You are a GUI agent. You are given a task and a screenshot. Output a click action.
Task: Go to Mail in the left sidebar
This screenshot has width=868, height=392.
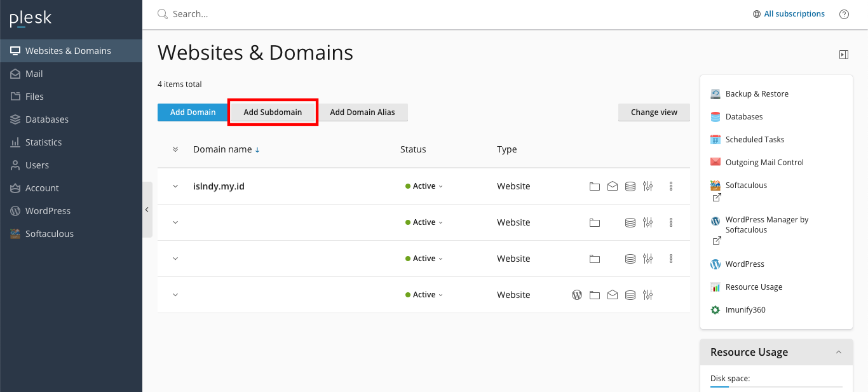(x=34, y=74)
